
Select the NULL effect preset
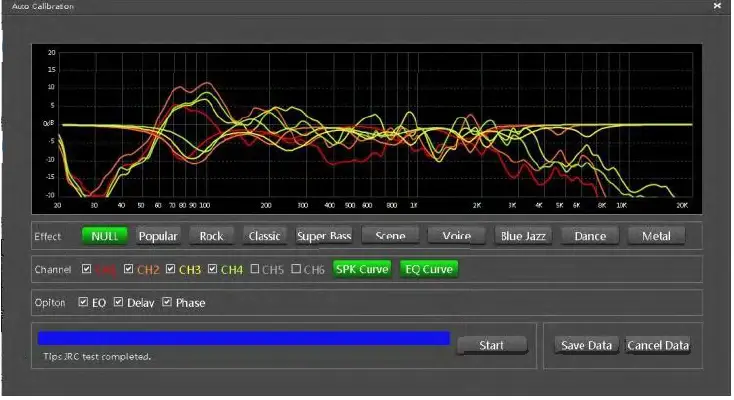click(104, 236)
